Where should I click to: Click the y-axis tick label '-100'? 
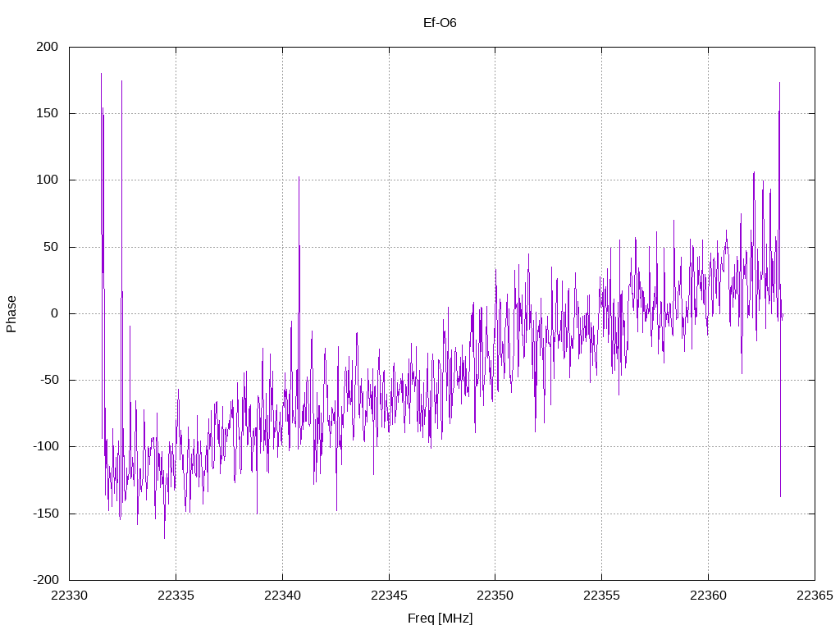(x=46, y=446)
